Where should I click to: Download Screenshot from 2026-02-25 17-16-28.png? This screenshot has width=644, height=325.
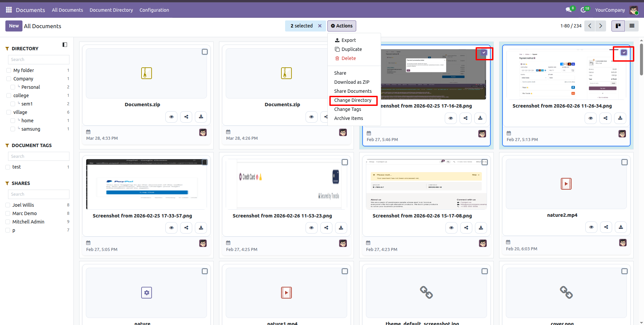click(480, 118)
